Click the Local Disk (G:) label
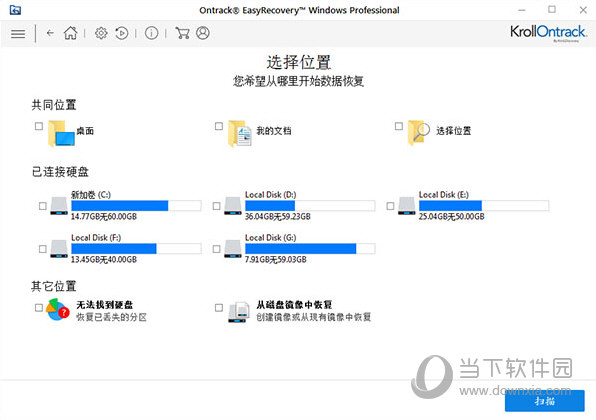The height and width of the screenshot is (420, 596). tap(271, 238)
